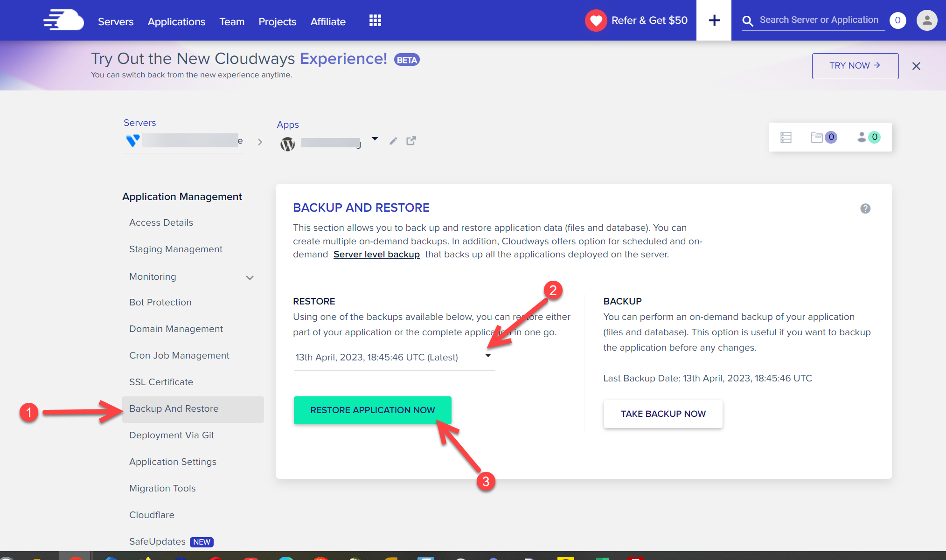Open the Servers menu
This screenshot has height=560, width=946.
116,21
